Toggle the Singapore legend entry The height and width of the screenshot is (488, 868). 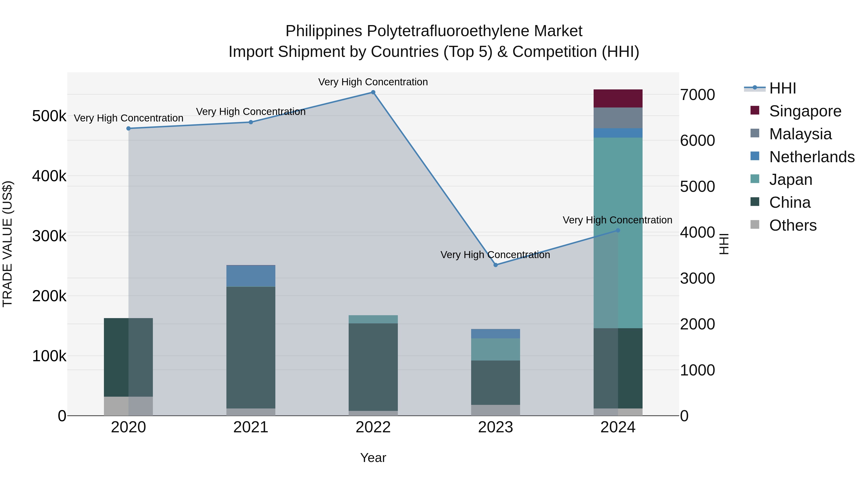tap(796, 111)
